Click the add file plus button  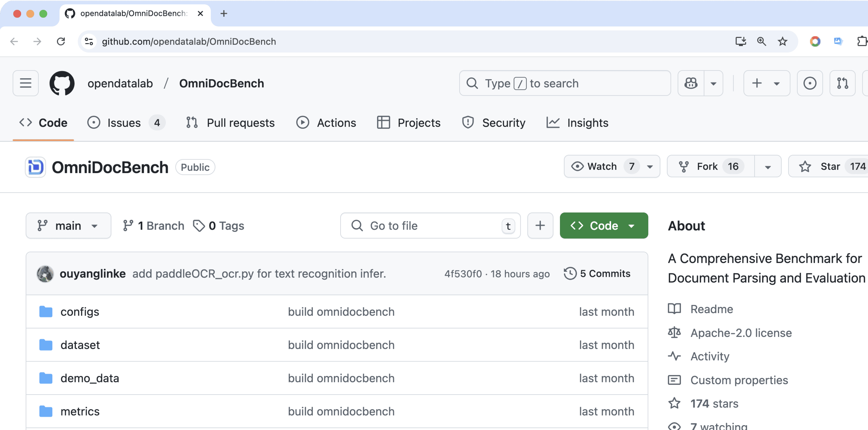(540, 226)
